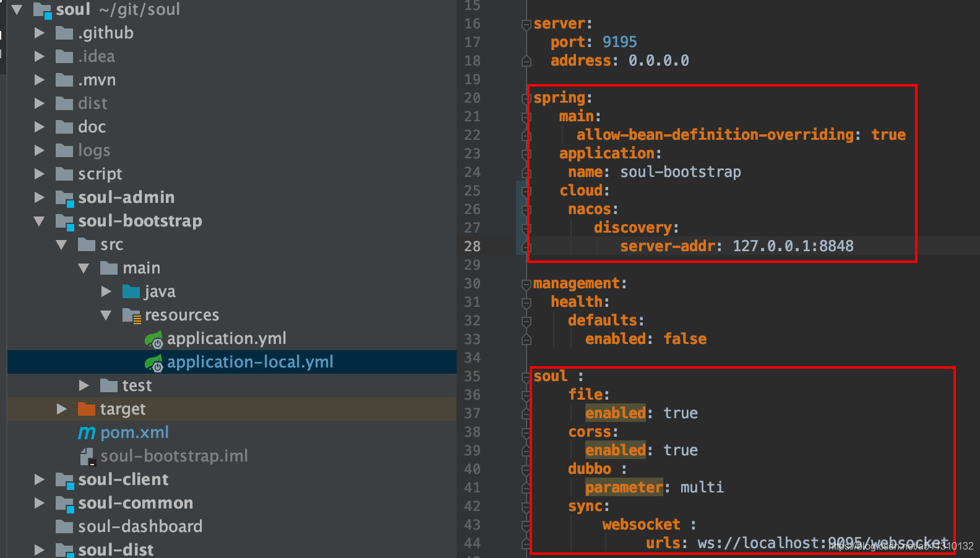The image size is (980, 558).
Task: Collapse the soul-bootstrap module arrow
Action: (40, 221)
